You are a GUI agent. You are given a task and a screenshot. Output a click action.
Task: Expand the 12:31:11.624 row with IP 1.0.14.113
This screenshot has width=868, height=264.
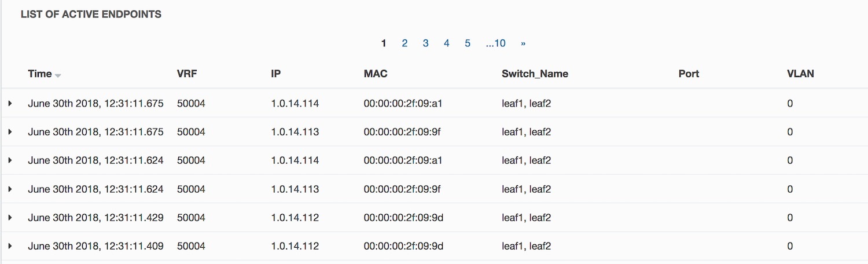point(10,189)
